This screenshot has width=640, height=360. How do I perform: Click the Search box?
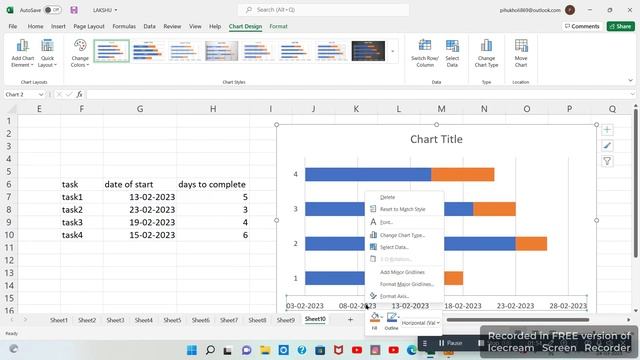pyautogui.click(x=323, y=10)
